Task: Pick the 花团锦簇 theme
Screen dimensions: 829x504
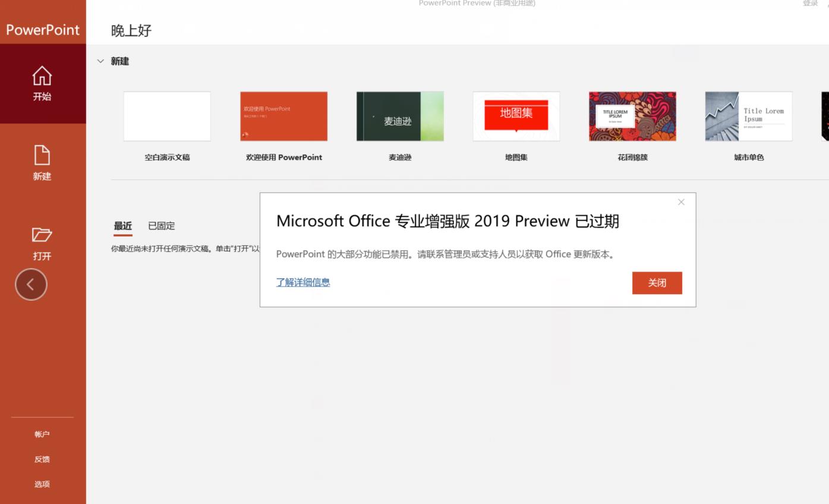Action: pyautogui.click(x=632, y=116)
